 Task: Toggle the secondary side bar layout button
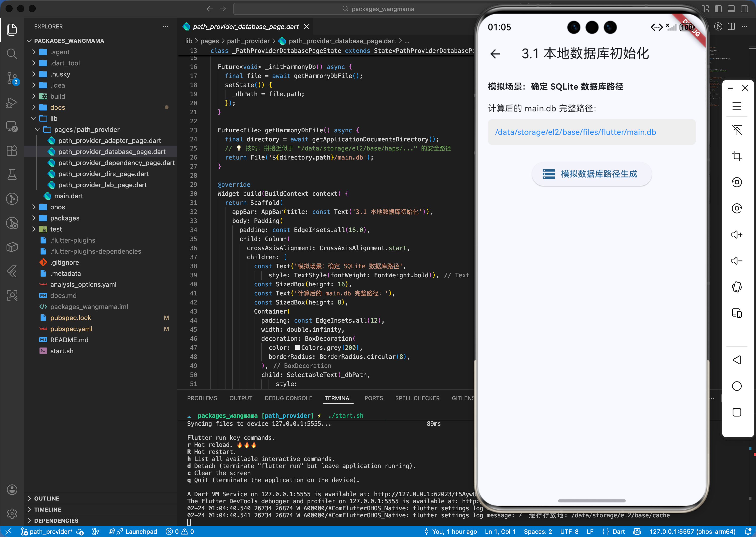pyautogui.click(x=744, y=9)
